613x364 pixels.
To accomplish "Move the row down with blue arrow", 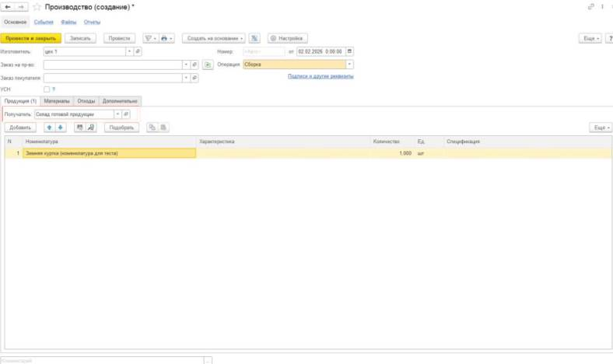I will pyautogui.click(x=60, y=128).
